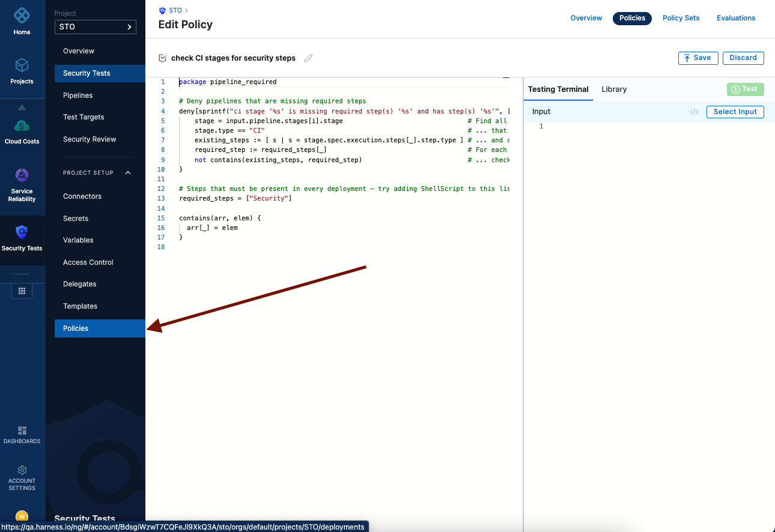This screenshot has width=775, height=532.
Task: Select Policies in the project sidebar
Action: point(100,328)
